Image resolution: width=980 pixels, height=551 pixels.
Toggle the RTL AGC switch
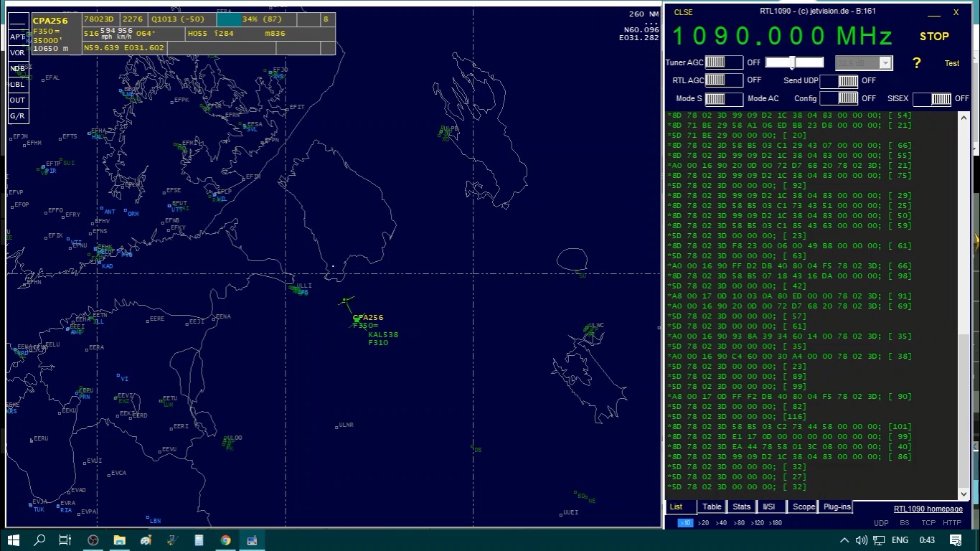723,80
